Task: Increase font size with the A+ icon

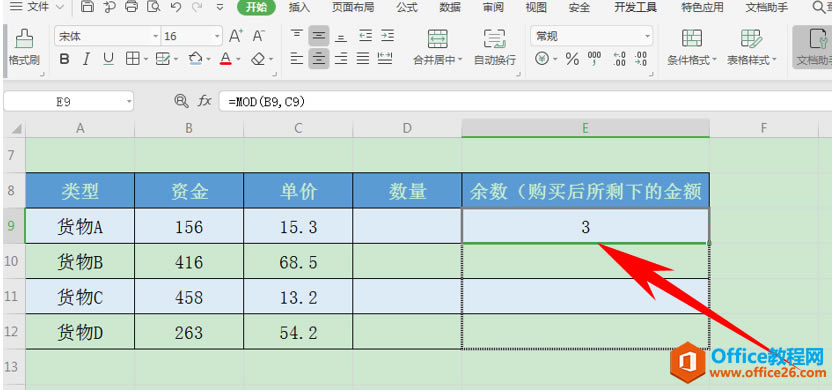Action: pyautogui.click(x=236, y=36)
